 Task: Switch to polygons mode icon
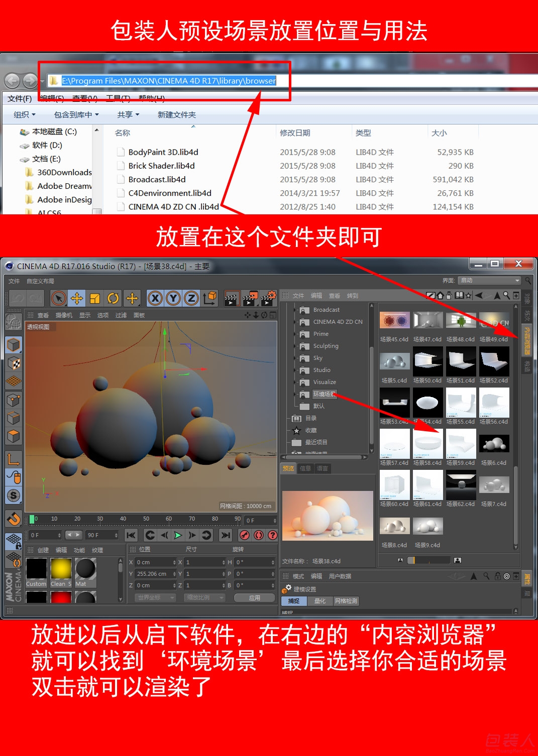tap(14, 436)
